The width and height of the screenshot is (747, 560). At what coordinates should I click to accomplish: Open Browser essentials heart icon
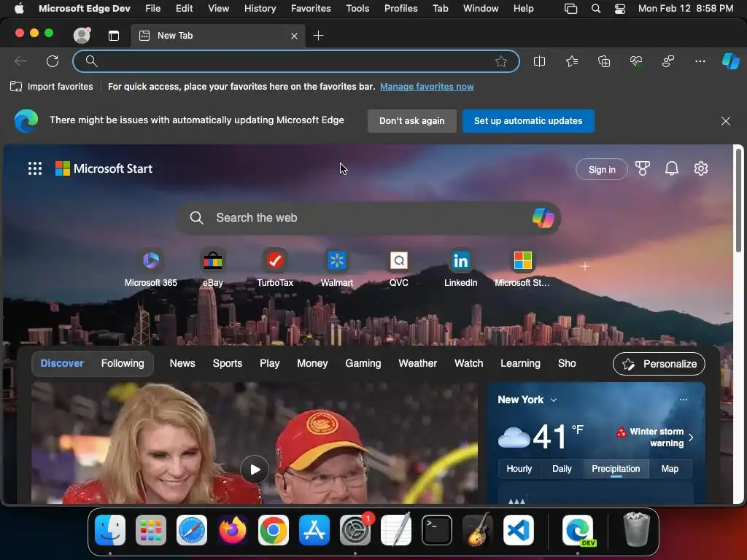tap(636, 61)
